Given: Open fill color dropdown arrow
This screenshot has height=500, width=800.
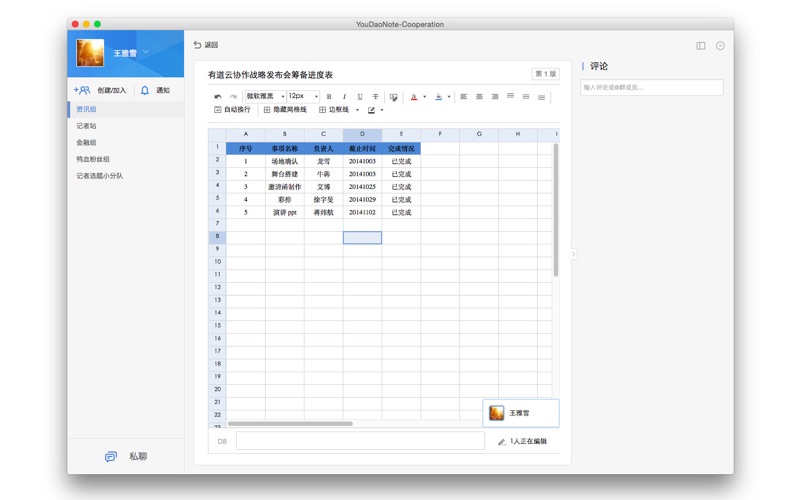Looking at the screenshot, I should [449, 96].
